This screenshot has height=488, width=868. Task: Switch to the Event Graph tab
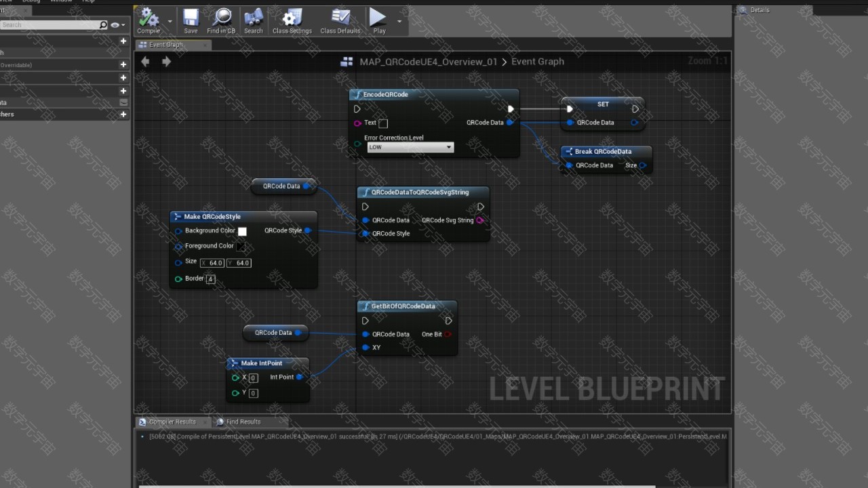(x=166, y=45)
